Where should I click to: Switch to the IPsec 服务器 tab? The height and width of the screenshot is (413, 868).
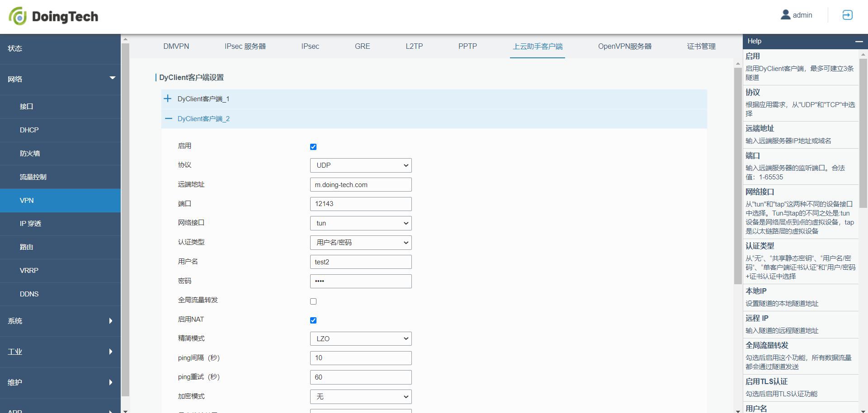[245, 46]
